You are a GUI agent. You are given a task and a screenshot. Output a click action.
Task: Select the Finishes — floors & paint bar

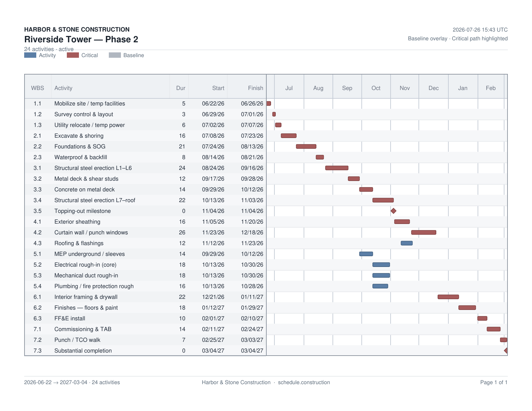[467, 308]
